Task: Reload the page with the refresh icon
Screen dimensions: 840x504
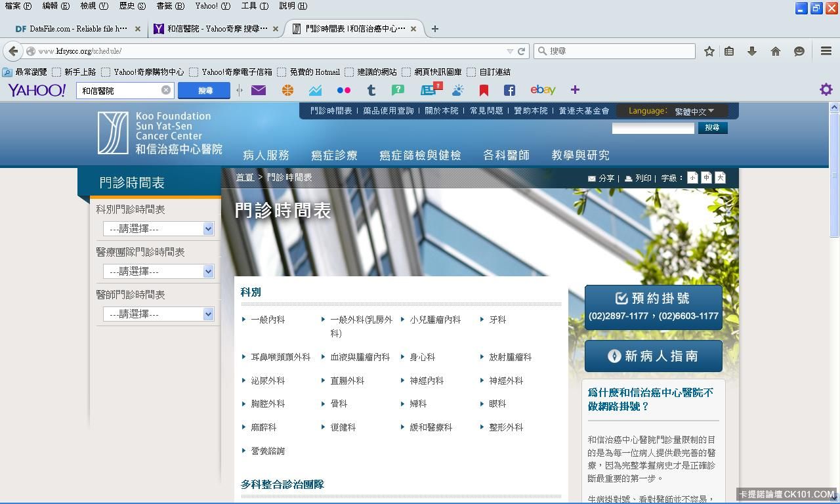Action: tap(522, 51)
